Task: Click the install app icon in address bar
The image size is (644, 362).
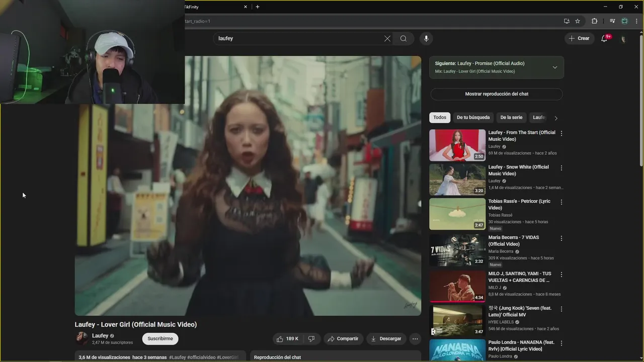Action: point(567,21)
